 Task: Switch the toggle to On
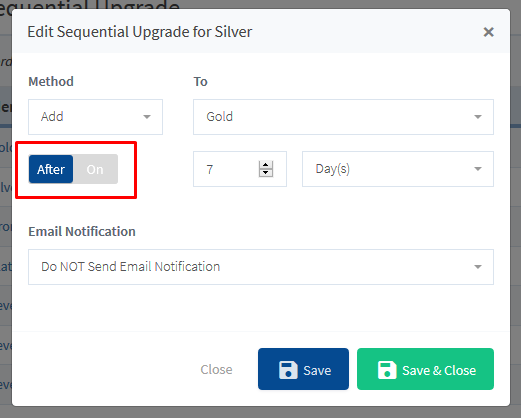(x=95, y=169)
